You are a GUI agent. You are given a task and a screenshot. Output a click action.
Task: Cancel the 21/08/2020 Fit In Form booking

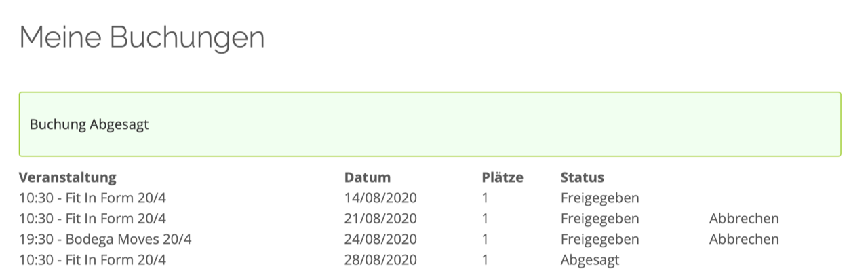point(744,219)
